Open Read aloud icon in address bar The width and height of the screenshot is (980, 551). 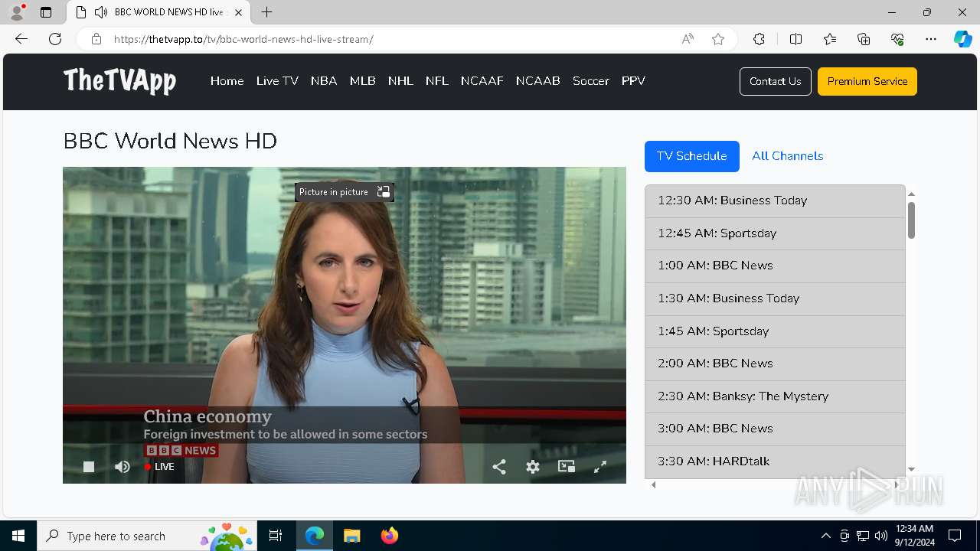pyautogui.click(x=688, y=39)
